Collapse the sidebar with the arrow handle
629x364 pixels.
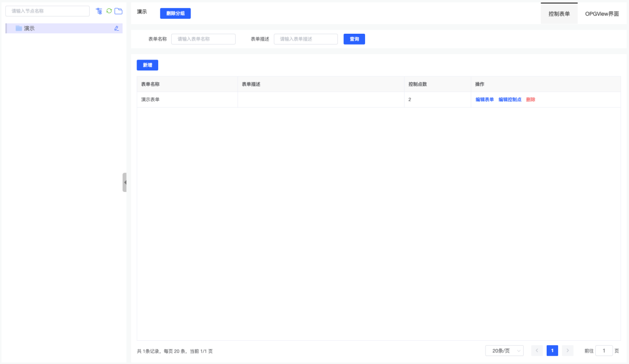(x=125, y=182)
